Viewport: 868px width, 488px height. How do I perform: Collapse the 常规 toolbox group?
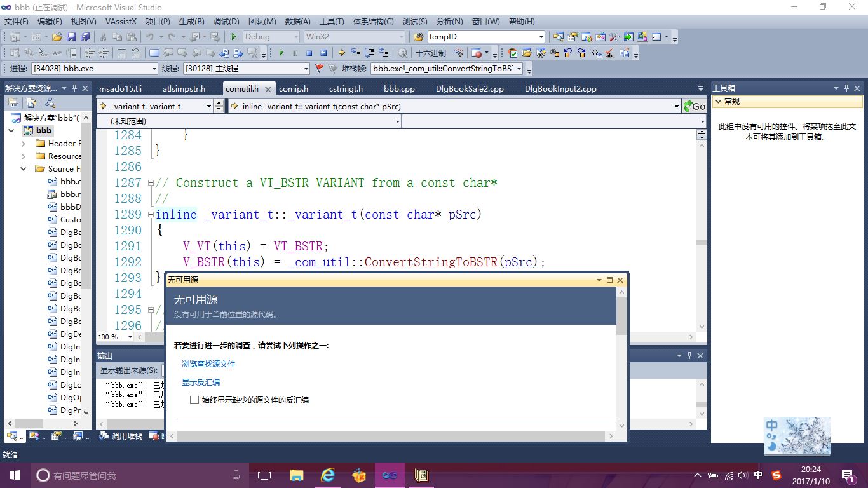718,102
